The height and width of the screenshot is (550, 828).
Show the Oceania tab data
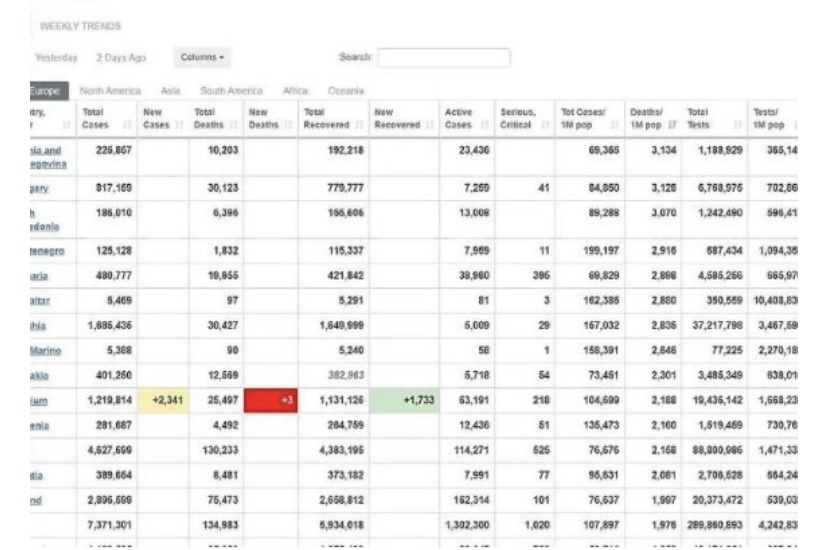[x=346, y=91]
